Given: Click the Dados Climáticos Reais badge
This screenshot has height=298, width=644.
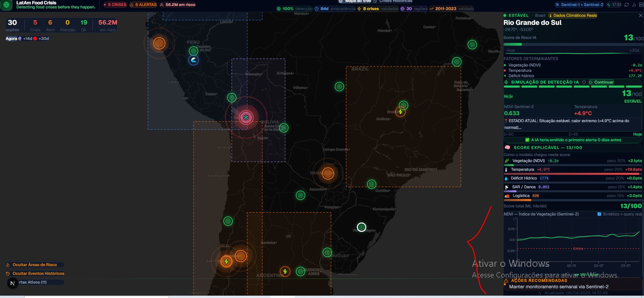Looking at the screenshot, I should 573,15.
